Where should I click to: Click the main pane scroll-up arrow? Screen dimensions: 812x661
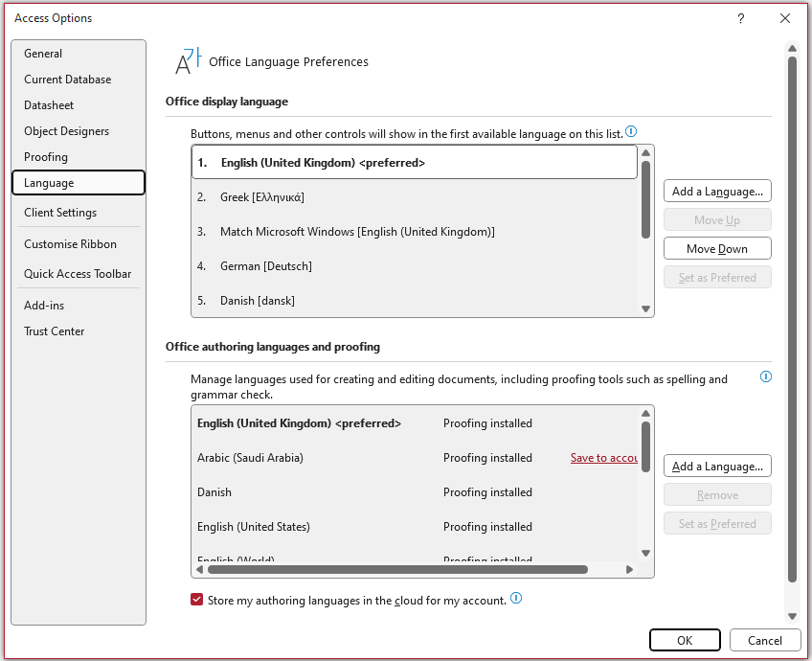(792, 48)
